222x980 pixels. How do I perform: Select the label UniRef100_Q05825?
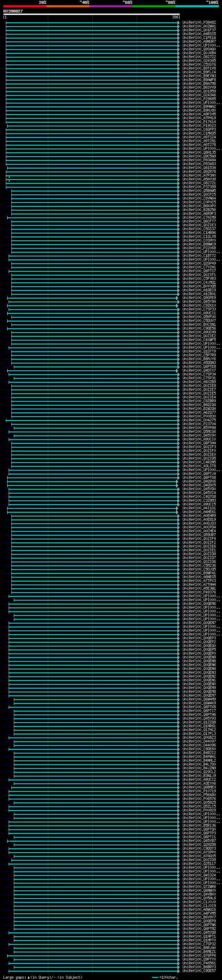pos(199,802)
